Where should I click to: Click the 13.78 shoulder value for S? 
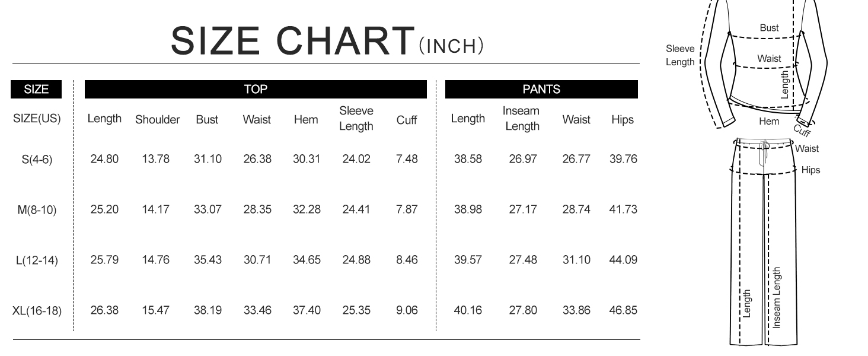[155, 159]
